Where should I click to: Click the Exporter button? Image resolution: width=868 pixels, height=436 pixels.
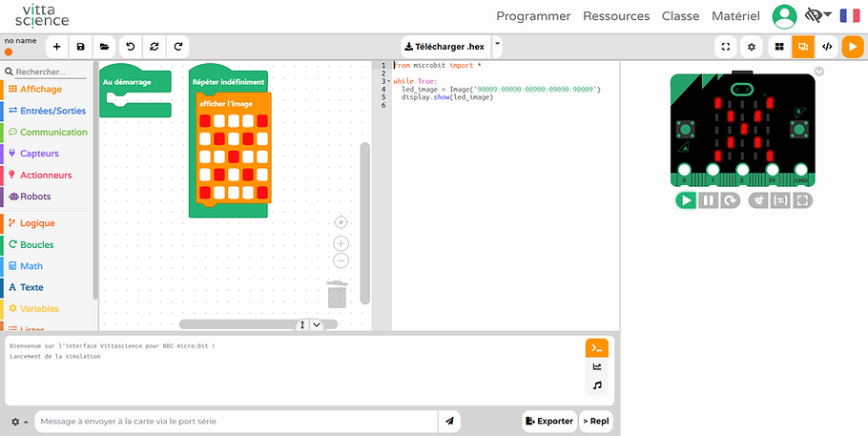pyautogui.click(x=549, y=421)
